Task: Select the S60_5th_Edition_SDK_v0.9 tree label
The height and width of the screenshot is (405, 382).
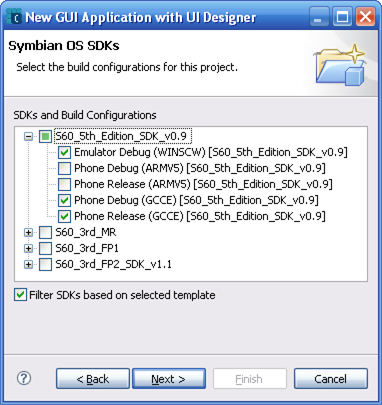Action: click(123, 136)
